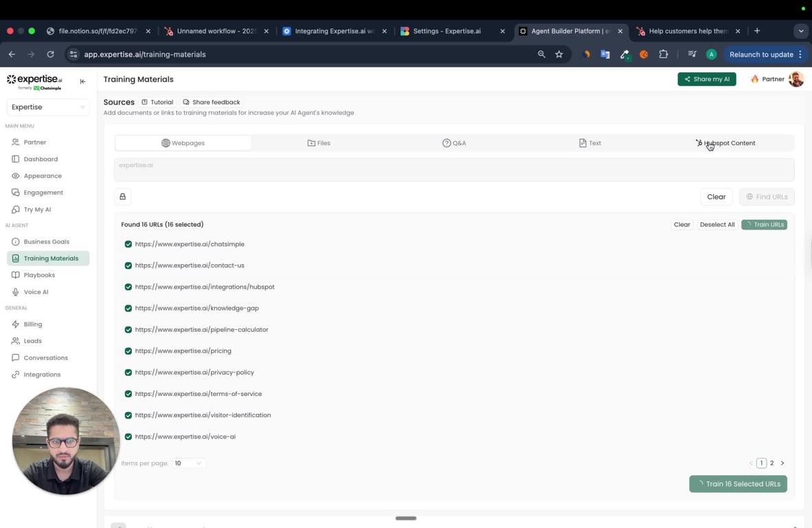Switch to the Files tab
This screenshot has height=528, width=812.
click(319, 143)
